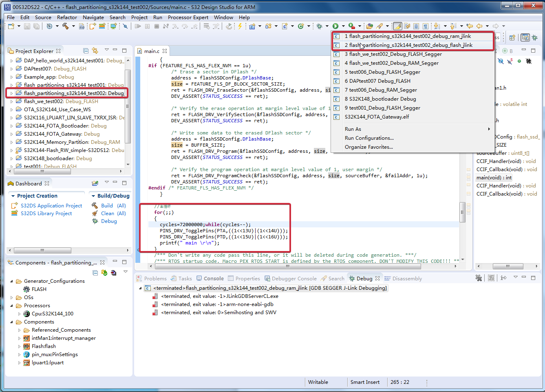Click the Show Whitespace Characters icon
This screenshot has height=392, width=545.
(x=425, y=26)
